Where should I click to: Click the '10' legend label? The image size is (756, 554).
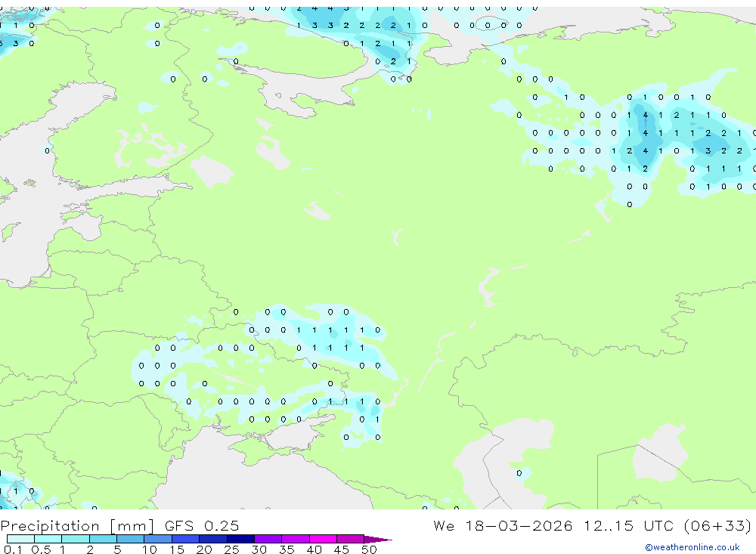[150, 549]
